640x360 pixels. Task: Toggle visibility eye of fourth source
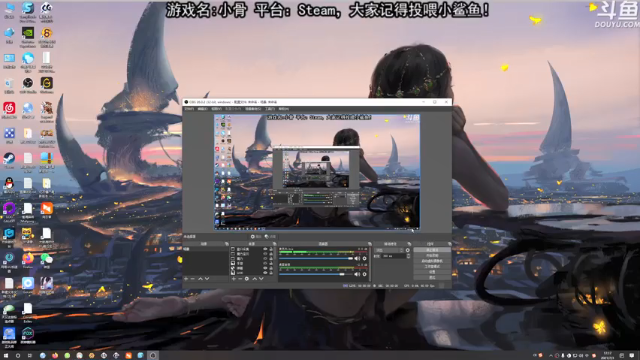pyautogui.click(x=265, y=263)
